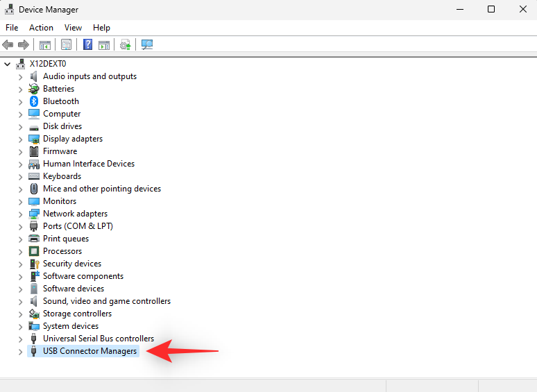Viewport: 537px width, 392px height.
Task: Click the Update device driver toolbar icon
Action: coord(126,44)
